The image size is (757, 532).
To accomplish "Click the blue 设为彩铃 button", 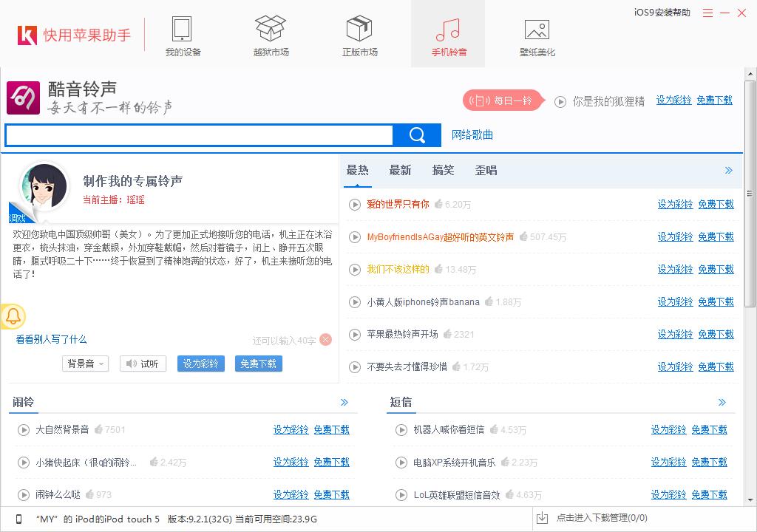I will pos(200,364).
